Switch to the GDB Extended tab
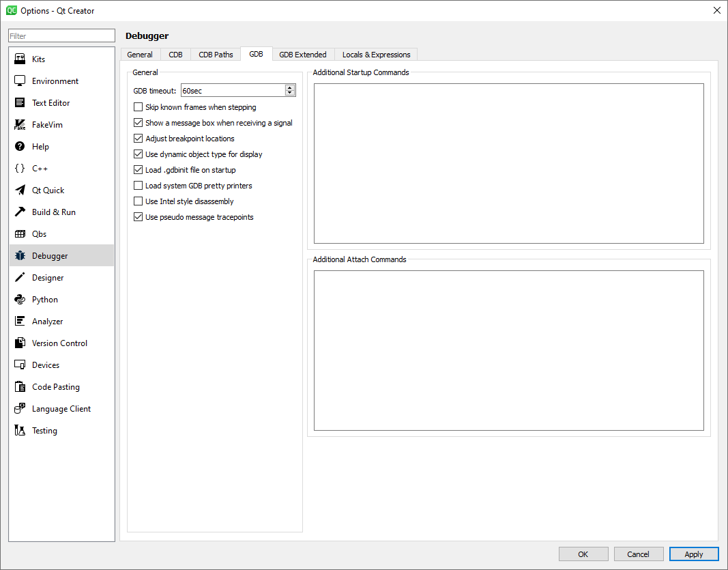The width and height of the screenshot is (728, 570). click(x=302, y=54)
